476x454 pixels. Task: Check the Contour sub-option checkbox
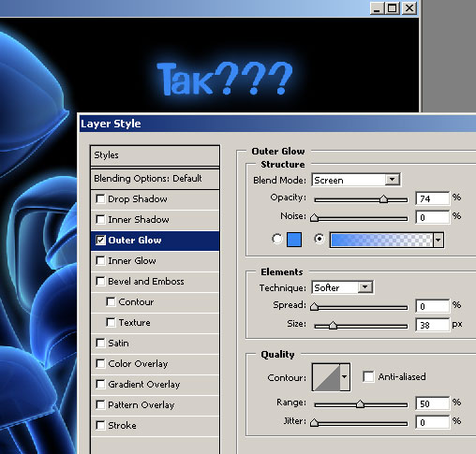pyautogui.click(x=111, y=301)
